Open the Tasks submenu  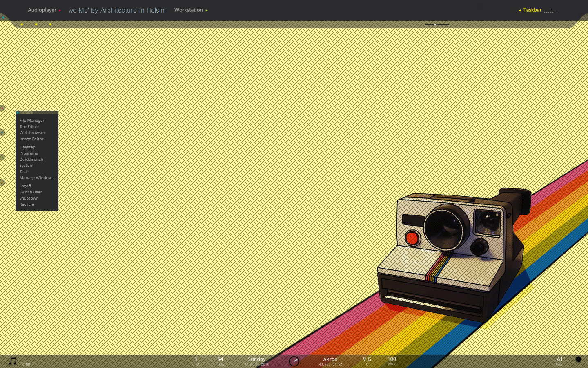24,171
